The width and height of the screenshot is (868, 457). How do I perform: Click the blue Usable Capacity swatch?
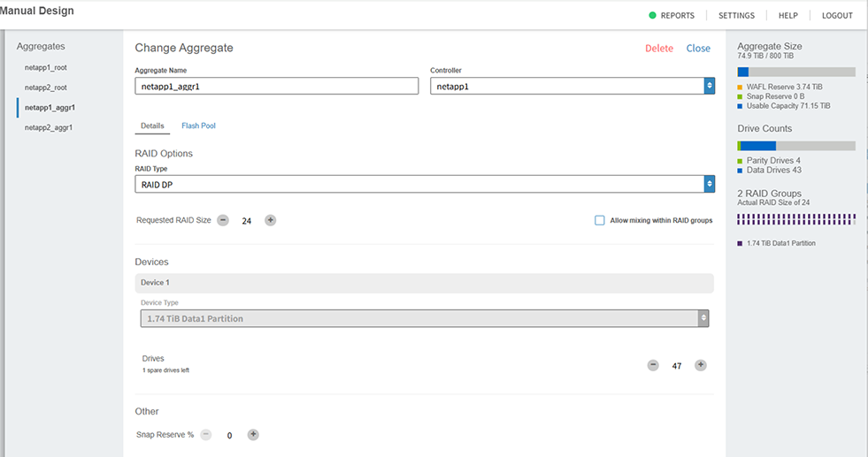pos(740,106)
